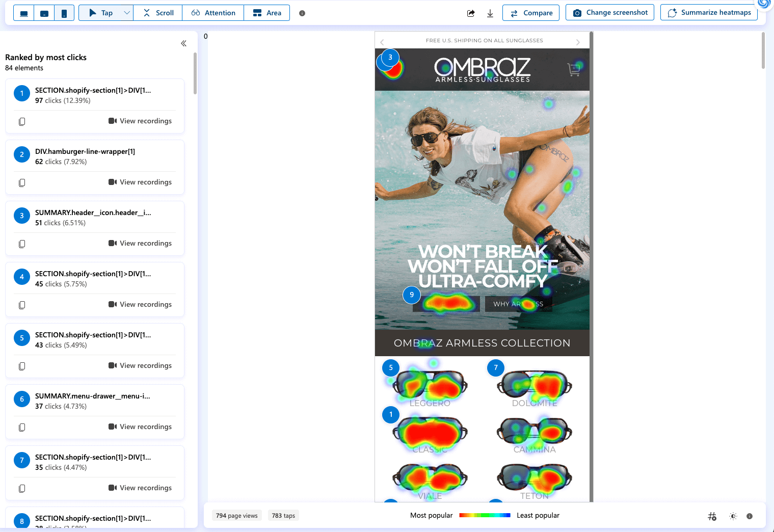Image resolution: width=774 pixels, height=532 pixels.
Task: Hide the element rank number labels
Action: 712,516
